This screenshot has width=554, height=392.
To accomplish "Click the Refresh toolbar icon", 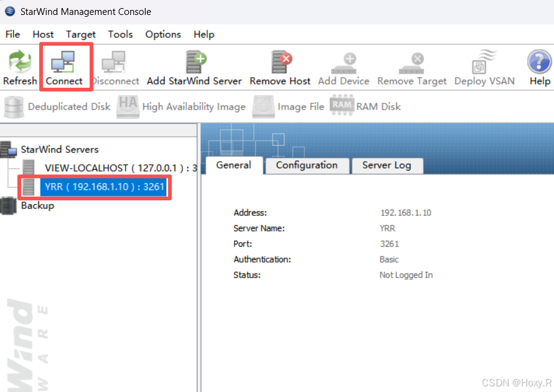I will (20, 61).
